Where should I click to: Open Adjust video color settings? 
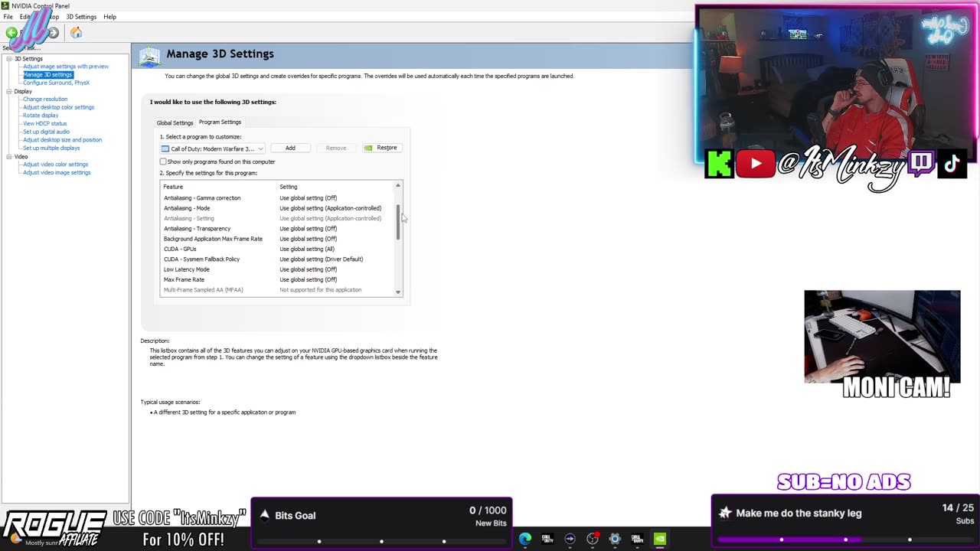pos(55,165)
